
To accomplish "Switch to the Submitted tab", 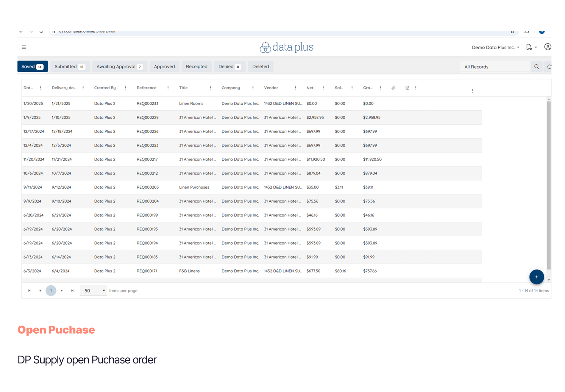I will tap(70, 66).
